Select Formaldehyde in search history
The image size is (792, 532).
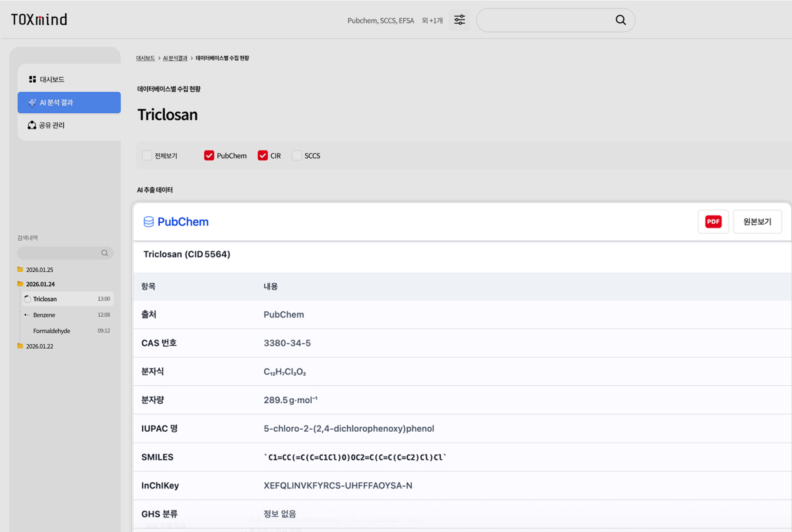click(x=67, y=331)
